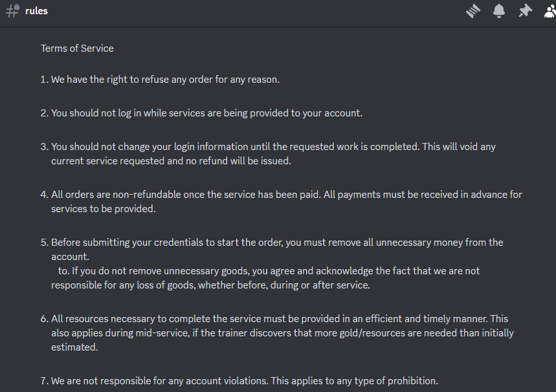556x392 pixels.
Task: Click the hash channel icon
Action: click(12, 11)
